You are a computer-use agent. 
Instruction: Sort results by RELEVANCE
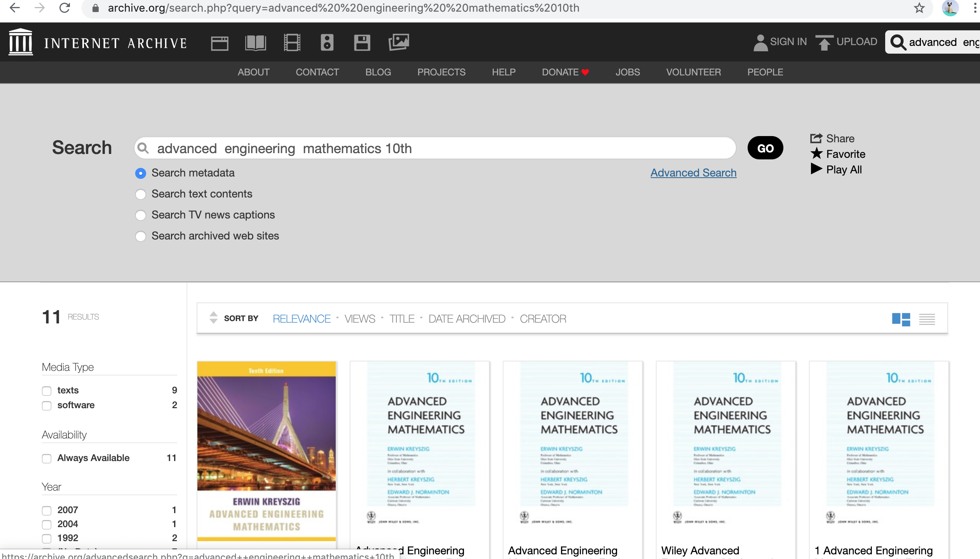pyautogui.click(x=302, y=319)
